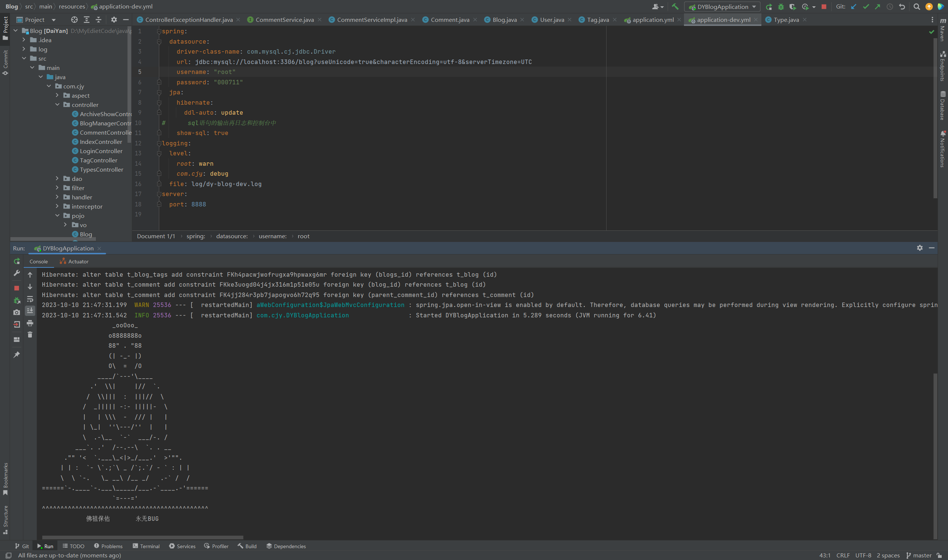Image resolution: width=948 pixels, height=560 pixels.
Task: Switch to the application.yml editor tab
Action: [x=652, y=20]
